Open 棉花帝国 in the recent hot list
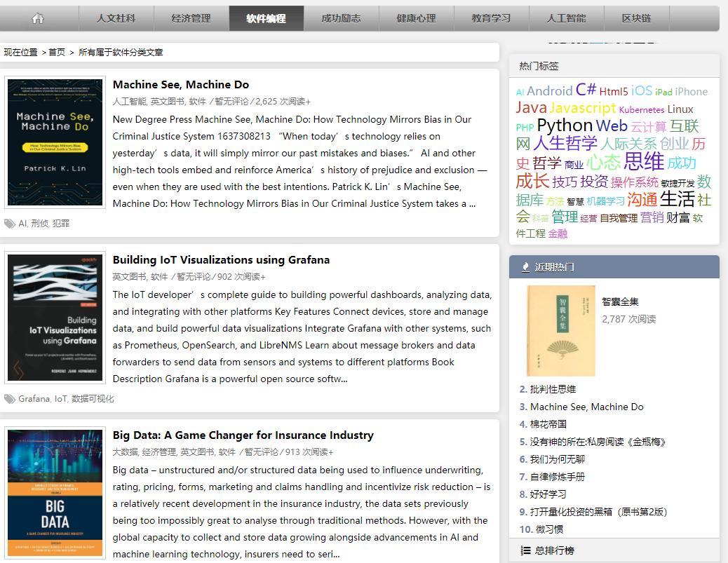 tap(548, 424)
